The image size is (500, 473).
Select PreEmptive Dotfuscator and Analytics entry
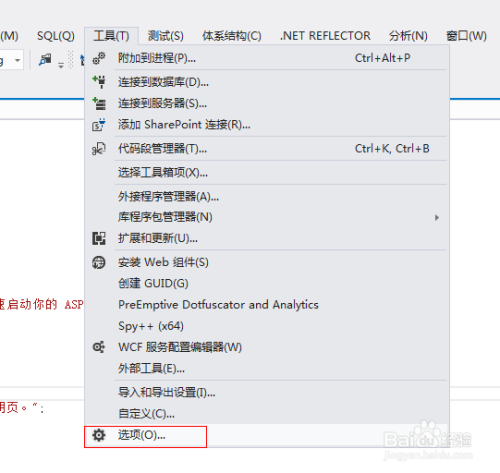coord(267,305)
